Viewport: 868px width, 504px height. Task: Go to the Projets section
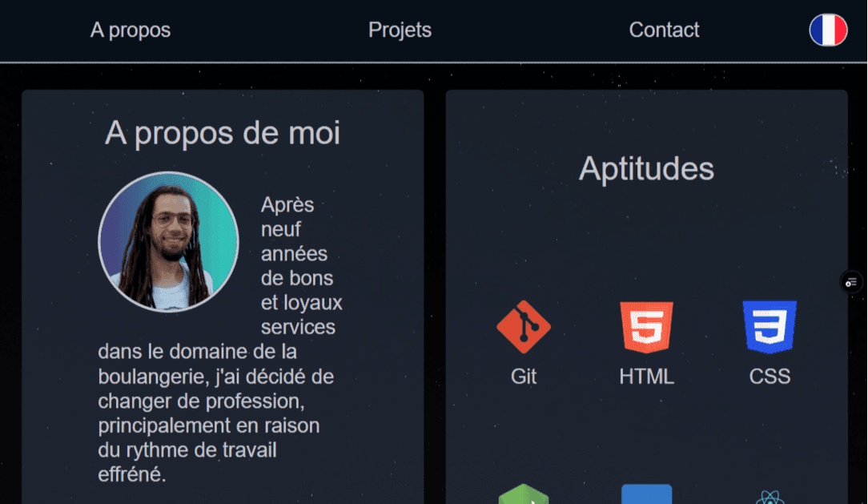(x=400, y=30)
